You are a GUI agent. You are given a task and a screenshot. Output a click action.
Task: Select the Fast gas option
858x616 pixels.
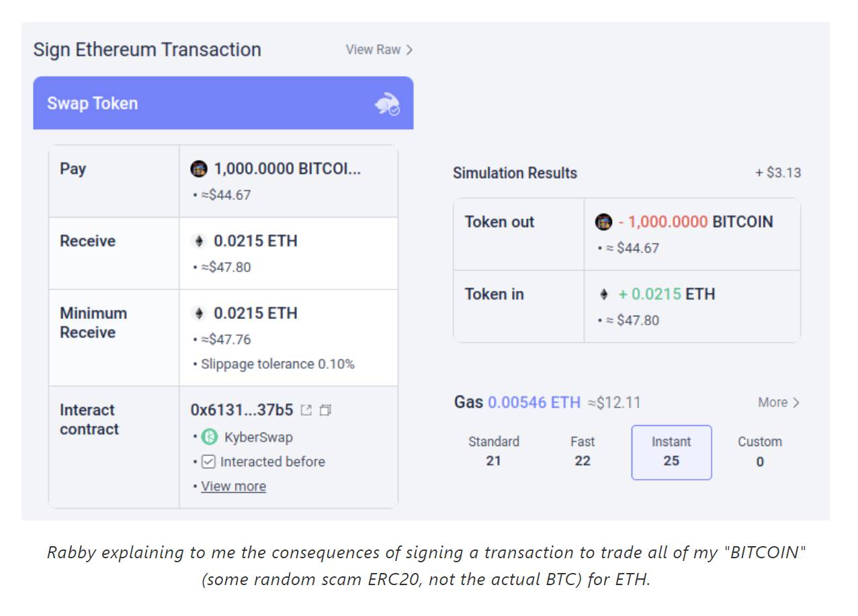click(x=583, y=451)
